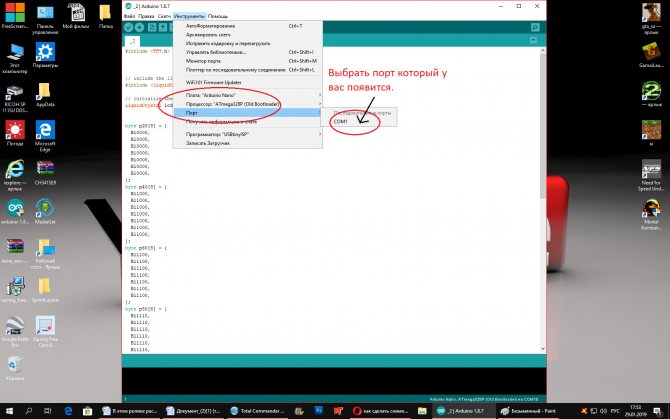Select the Arduino desktop shortcut icon
Image resolution: width=670 pixels, height=419 pixels.
[15, 211]
